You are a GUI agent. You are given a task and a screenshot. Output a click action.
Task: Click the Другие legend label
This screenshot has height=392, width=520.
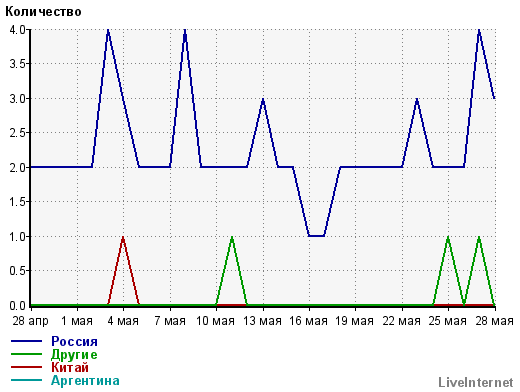(74, 355)
